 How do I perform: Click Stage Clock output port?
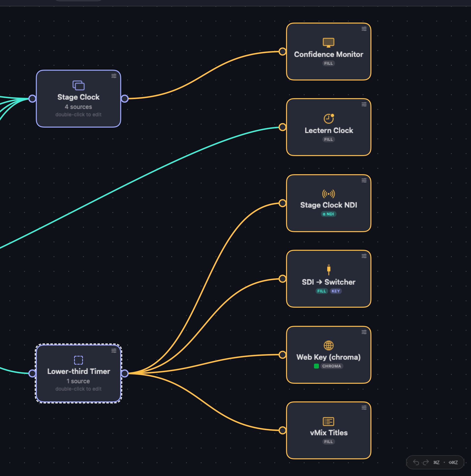pos(125,99)
